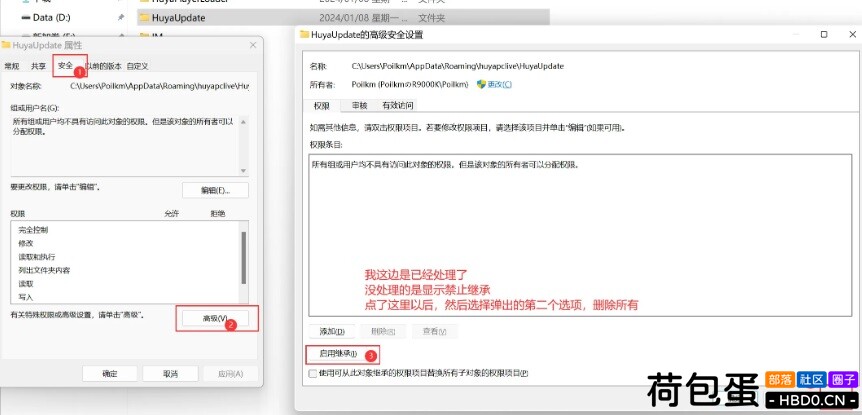Click the greyed-out 查看 button
The image size is (862, 415).
click(x=434, y=331)
